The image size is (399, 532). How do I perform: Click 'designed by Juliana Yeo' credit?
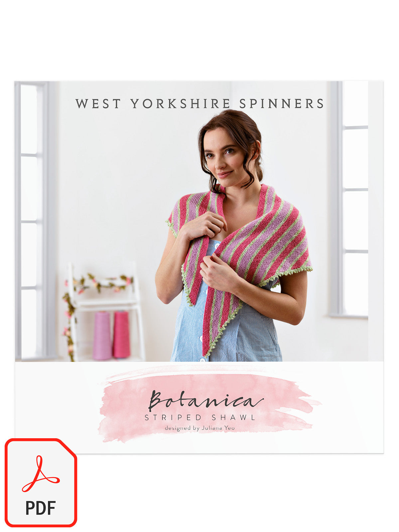[x=199, y=428]
